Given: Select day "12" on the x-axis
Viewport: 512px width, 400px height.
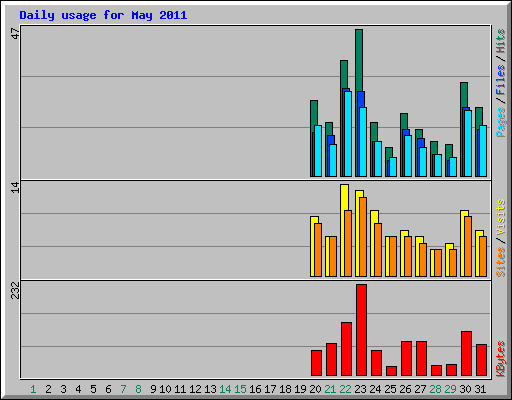Looking at the screenshot, I should (x=195, y=389).
